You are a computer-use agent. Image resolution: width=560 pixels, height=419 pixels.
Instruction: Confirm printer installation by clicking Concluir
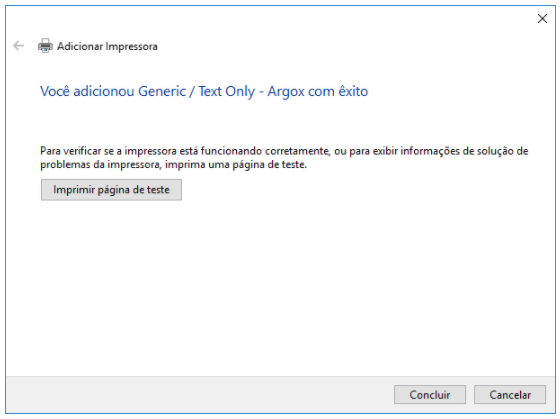tap(430, 395)
